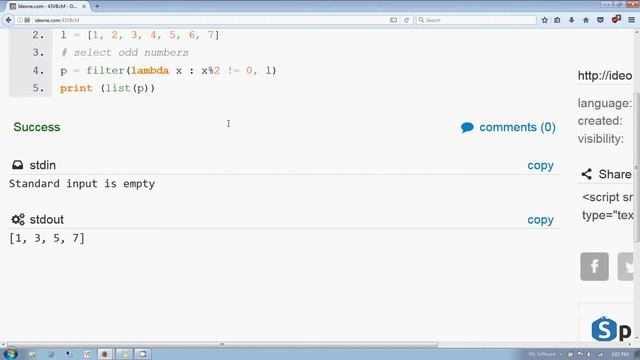Click the '# select odd numbers' comment line
Image resolution: width=640 pixels, height=360 pixels.
(124, 53)
